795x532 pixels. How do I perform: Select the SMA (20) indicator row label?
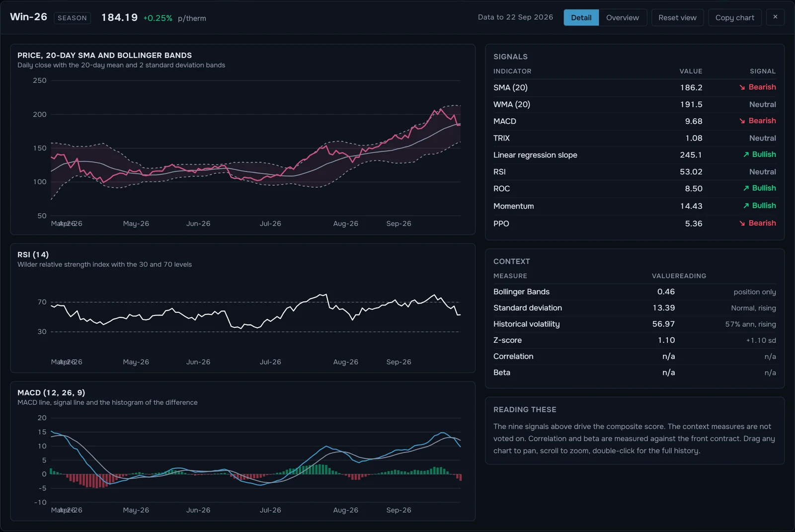tap(510, 87)
